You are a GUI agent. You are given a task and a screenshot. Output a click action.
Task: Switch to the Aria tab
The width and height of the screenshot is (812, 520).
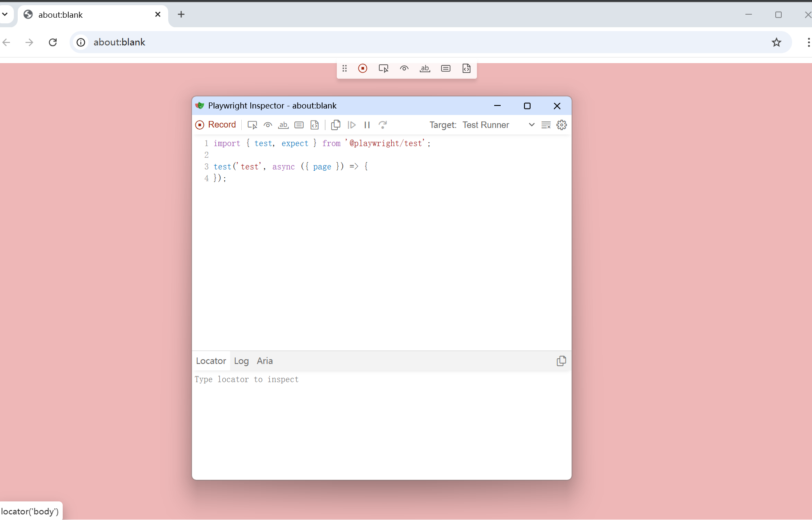tap(265, 361)
